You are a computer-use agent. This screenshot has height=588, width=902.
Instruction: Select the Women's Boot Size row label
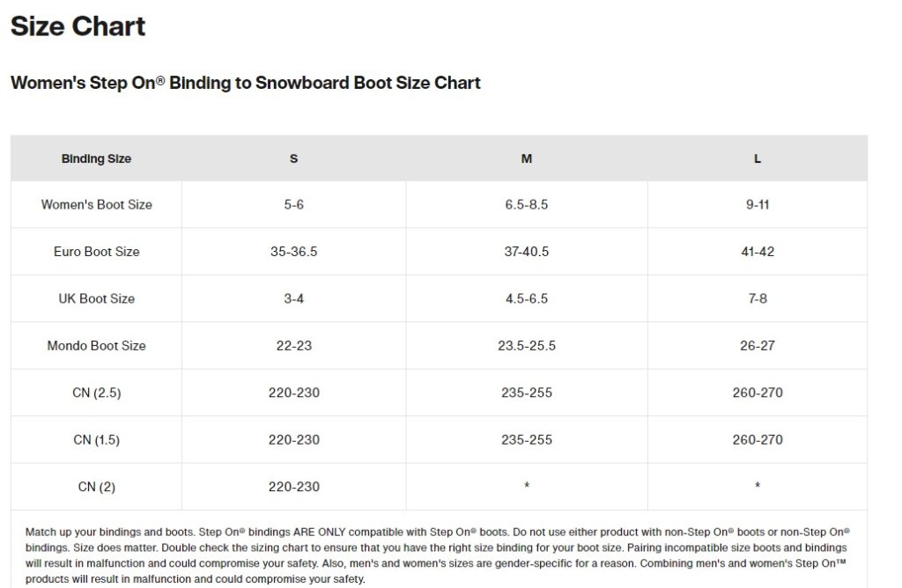[x=96, y=204]
